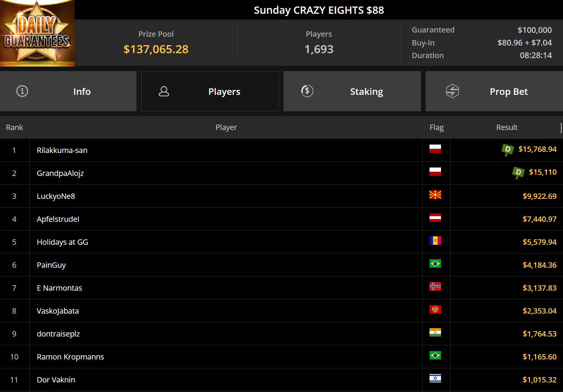Click the Staking dollar coin icon
Viewport: 563px width, 392px height.
(x=307, y=91)
